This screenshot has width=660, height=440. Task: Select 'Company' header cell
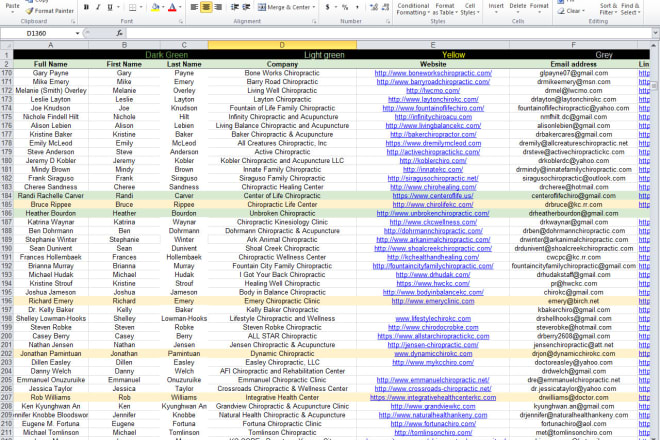(x=282, y=64)
